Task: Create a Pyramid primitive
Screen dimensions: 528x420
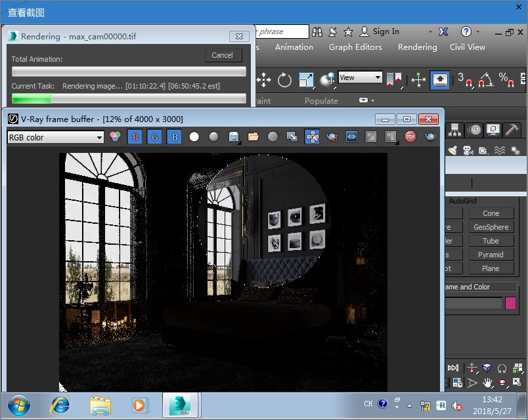Action: [491, 255]
